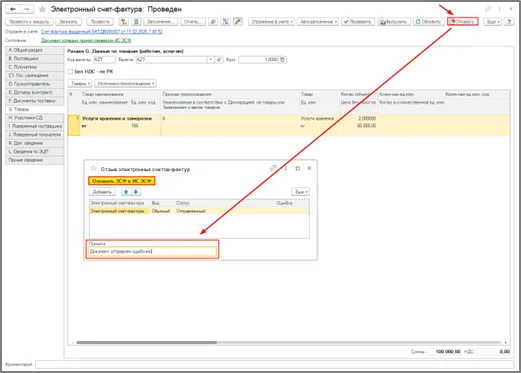Viewport: 521px width, 373px height.
Task: Select the 'B. Поставщики' tab
Action: click(35, 58)
